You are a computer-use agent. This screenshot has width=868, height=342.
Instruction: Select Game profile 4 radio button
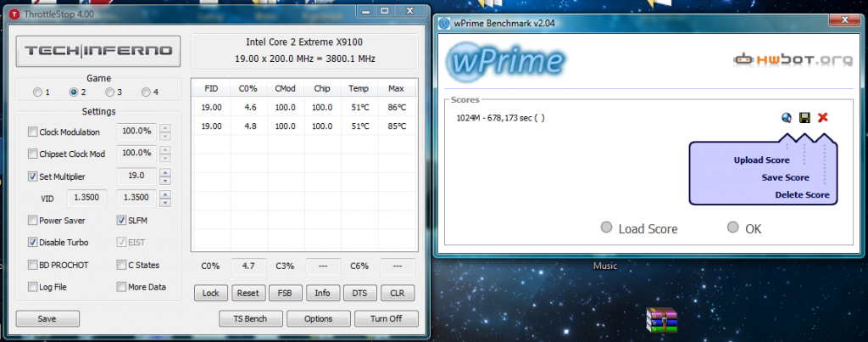(x=146, y=93)
